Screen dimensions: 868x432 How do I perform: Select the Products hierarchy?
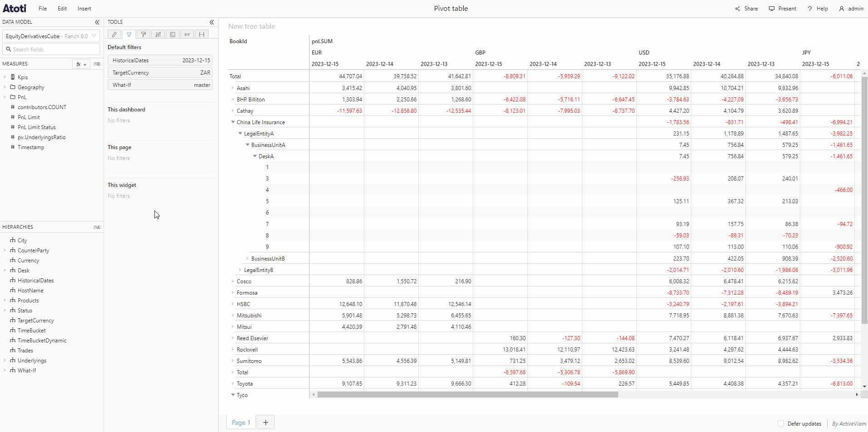click(28, 300)
